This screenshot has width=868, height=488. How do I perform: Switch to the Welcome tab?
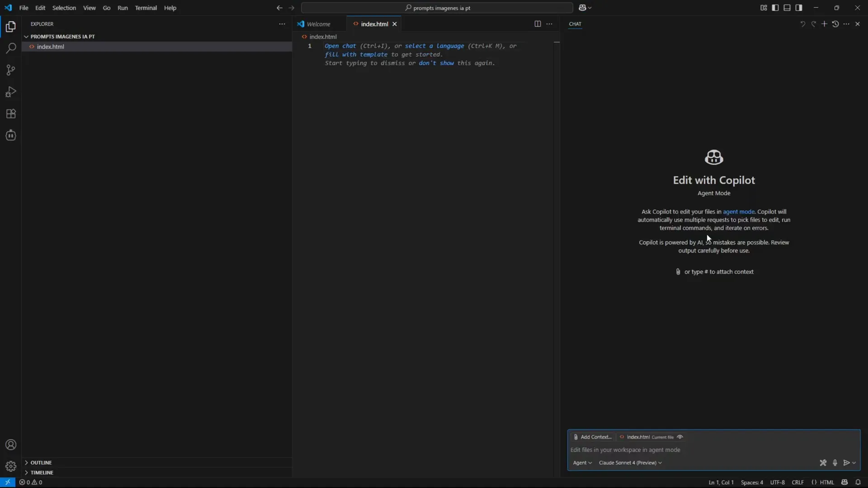point(319,24)
